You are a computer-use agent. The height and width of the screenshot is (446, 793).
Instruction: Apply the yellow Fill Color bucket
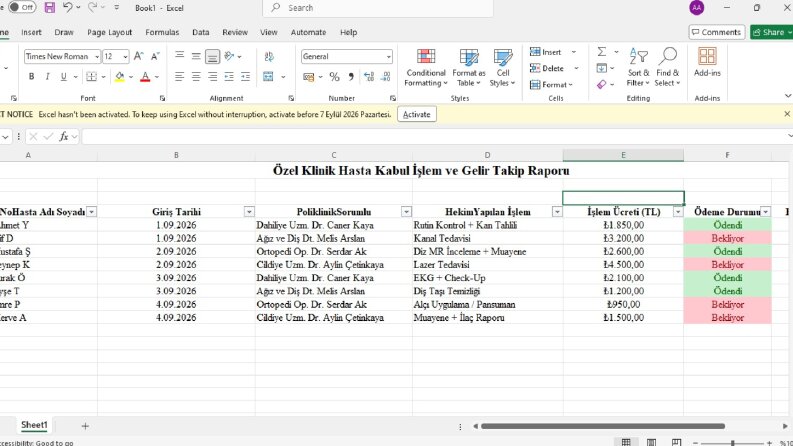[x=119, y=76]
